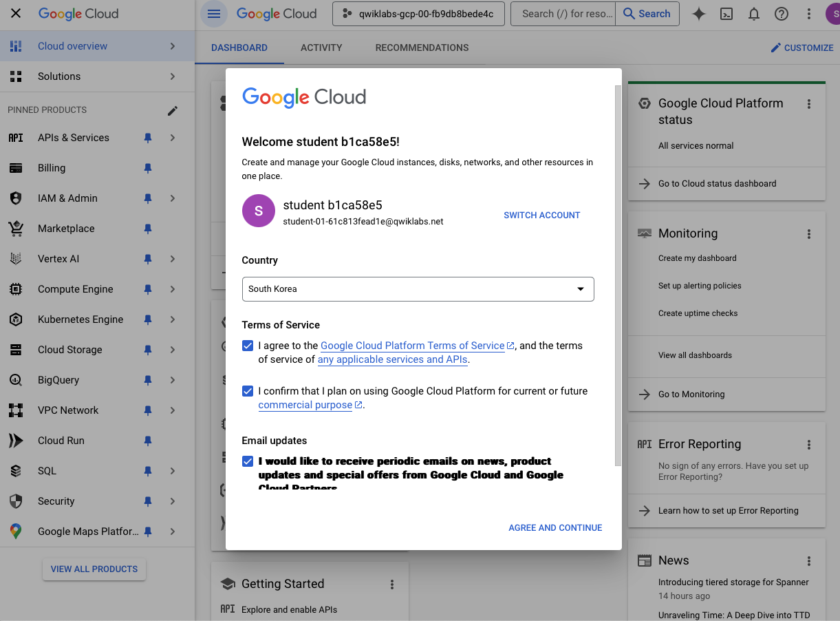Open the Country dropdown showing South Korea
The width and height of the screenshot is (840, 621).
[x=418, y=289]
